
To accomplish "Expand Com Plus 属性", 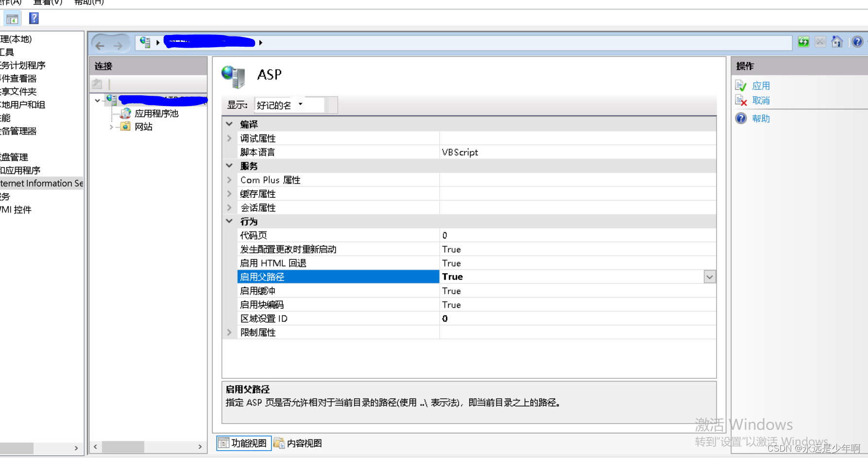I will click(x=229, y=180).
